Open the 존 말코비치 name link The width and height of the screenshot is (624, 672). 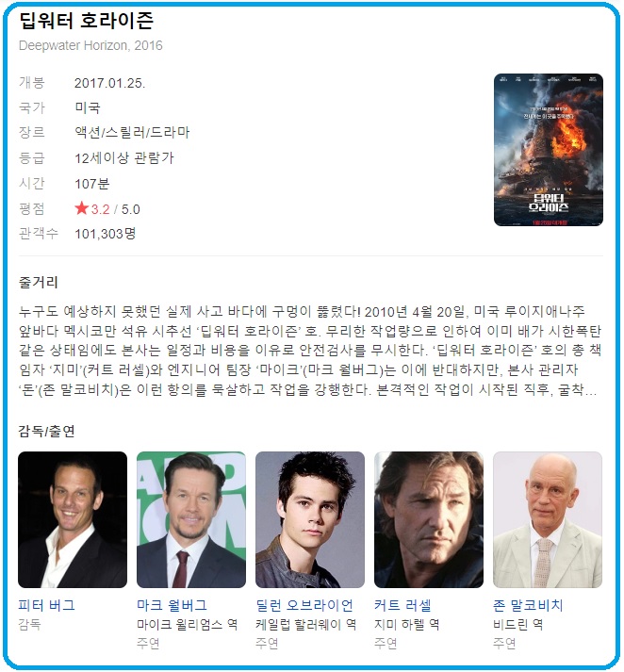[x=528, y=605]
